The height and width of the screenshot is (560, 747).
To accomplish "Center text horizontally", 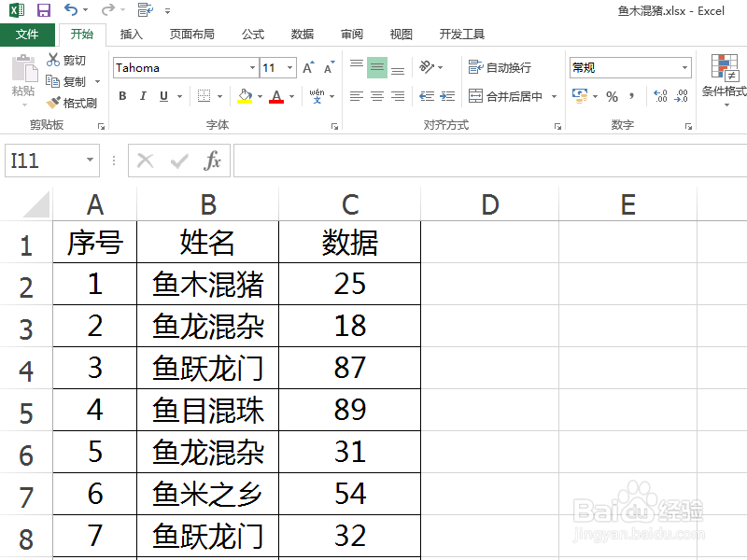I will (x=377, y=96).
